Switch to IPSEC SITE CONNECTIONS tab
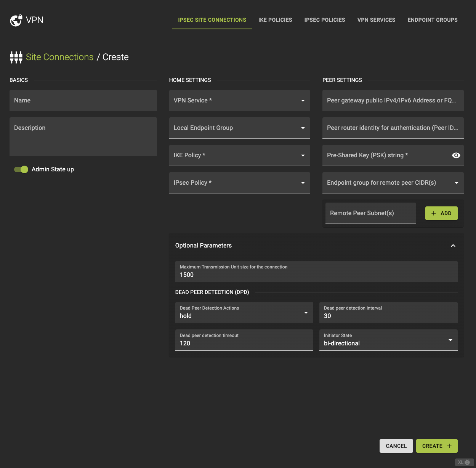The image size is (476, 468). click(212, 20)
